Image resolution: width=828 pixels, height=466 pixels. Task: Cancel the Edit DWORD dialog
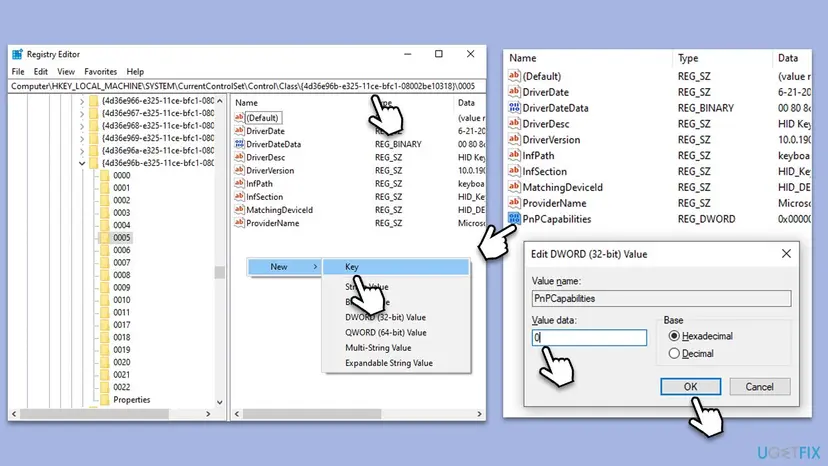(x=759, y=387)
